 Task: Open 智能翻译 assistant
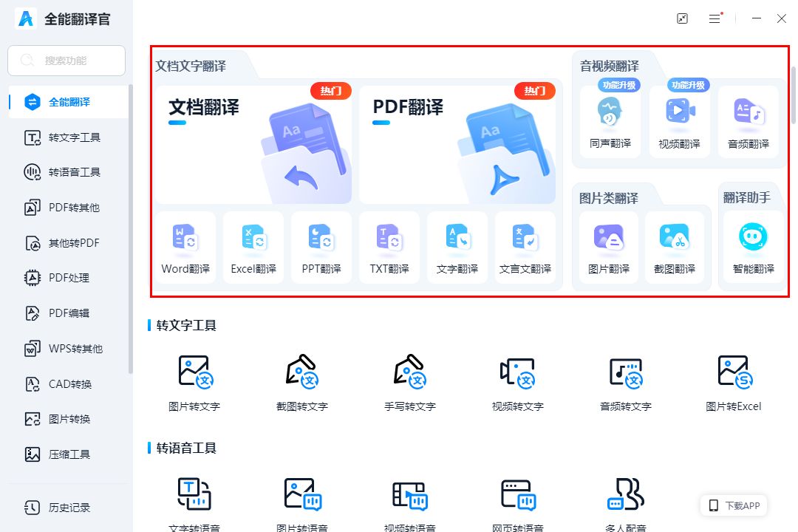(753, 248)
